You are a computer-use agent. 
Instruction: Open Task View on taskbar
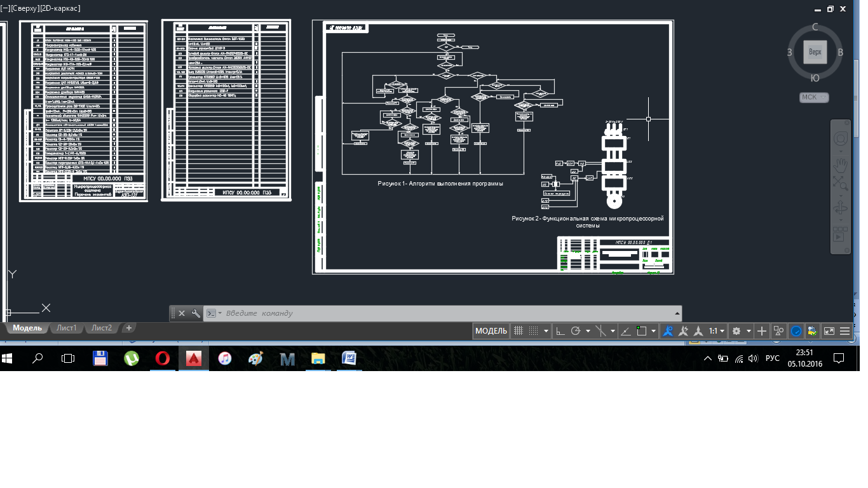pos(68,358)
